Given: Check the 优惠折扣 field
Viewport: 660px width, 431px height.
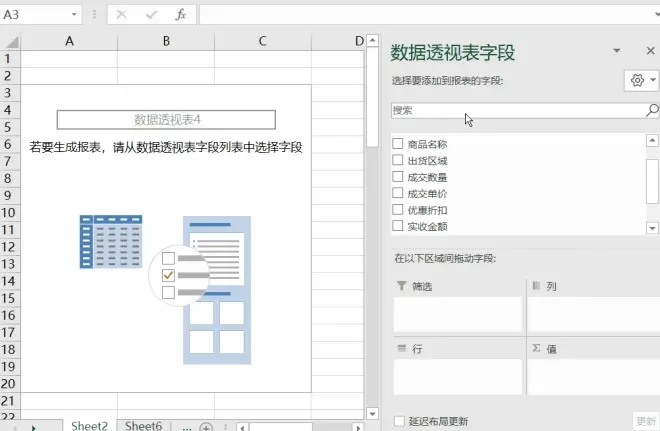Looking at the screenshot, I should [398, 210].
